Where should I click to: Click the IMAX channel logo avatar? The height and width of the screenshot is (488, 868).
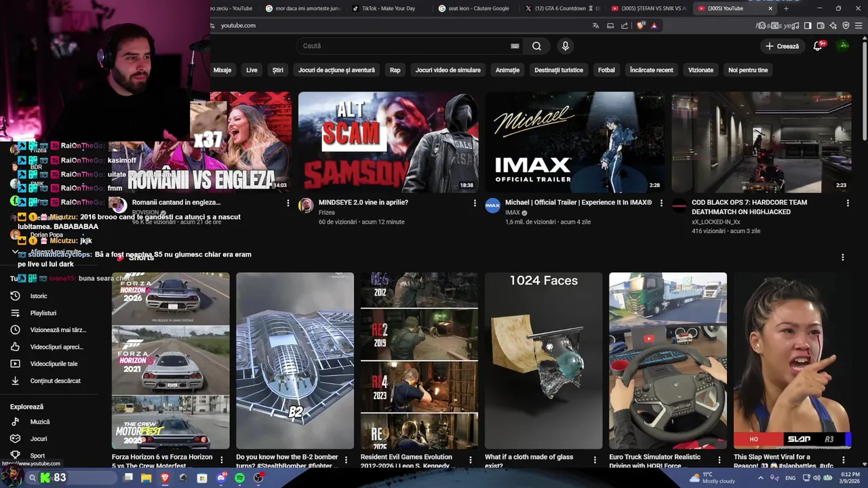point(493,205)
